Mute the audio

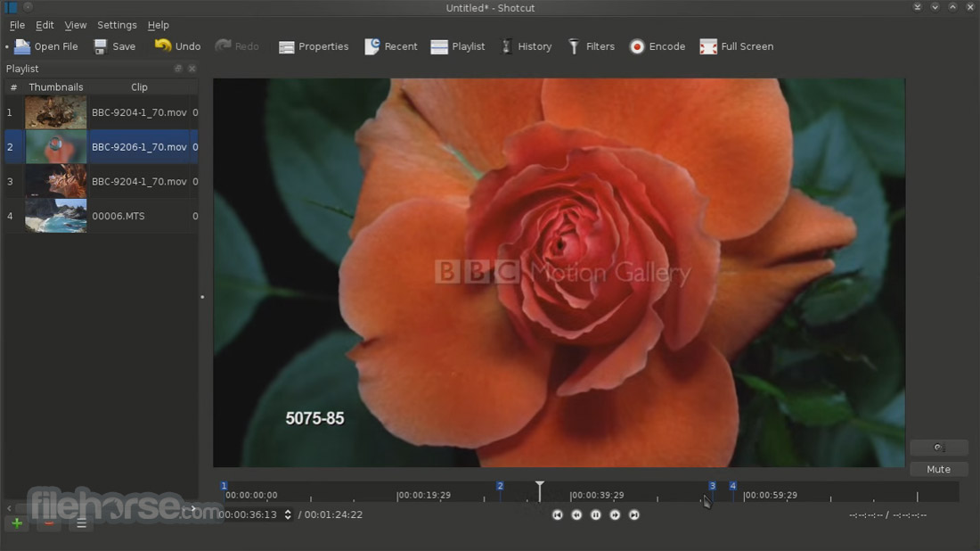(x=939, y=469)
